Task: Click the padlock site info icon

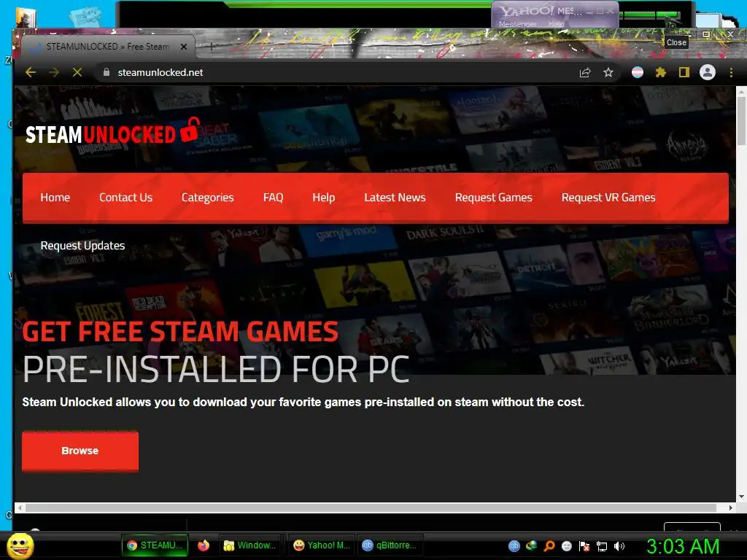Action: (x=107, y=72)
